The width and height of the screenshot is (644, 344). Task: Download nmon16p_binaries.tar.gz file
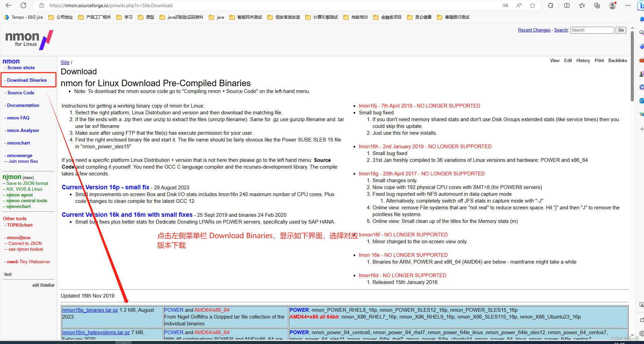(90, 310)
